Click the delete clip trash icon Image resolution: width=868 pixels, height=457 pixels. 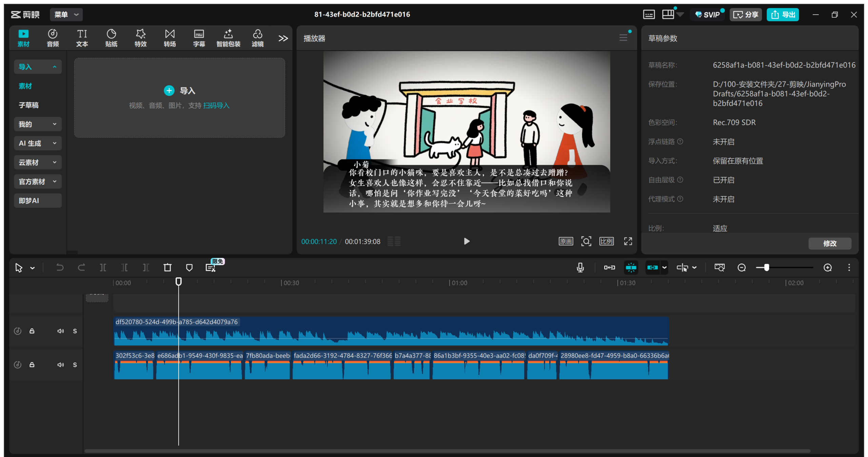click(x=167, y=267)
